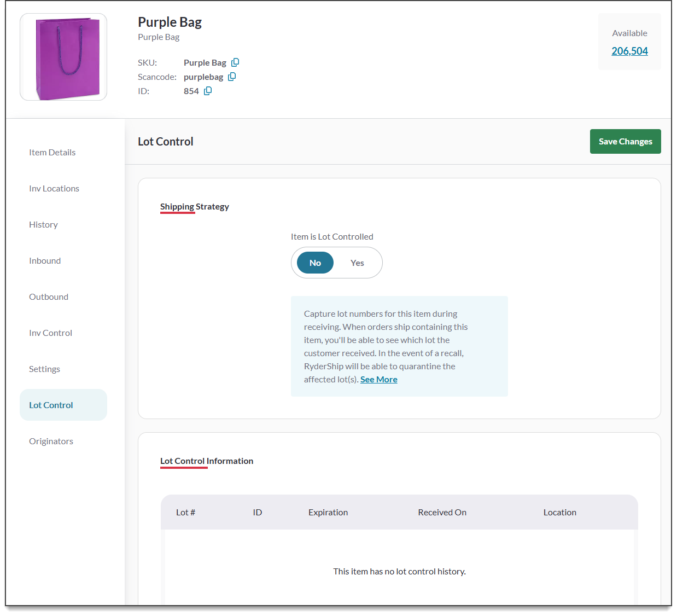Navigate to the Inbound section
The height and width of the screenshot is (616, 677).
point(45,260)
